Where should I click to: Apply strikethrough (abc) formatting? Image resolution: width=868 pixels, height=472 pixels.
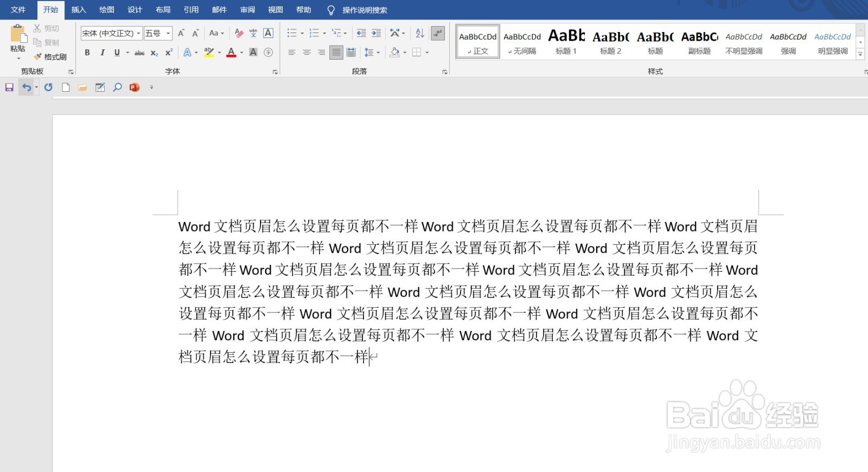(x=139, y=53)
